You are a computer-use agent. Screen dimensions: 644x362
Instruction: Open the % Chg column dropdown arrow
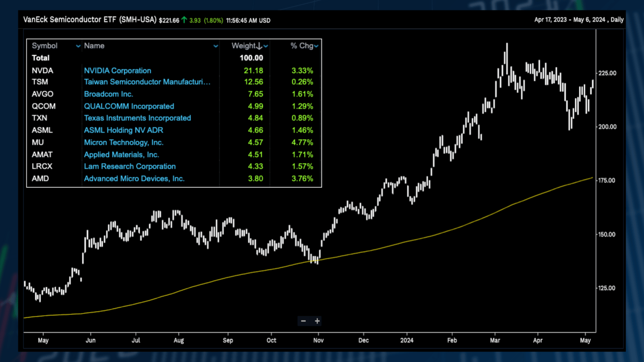pyautogui.click(x=316, y=46)
